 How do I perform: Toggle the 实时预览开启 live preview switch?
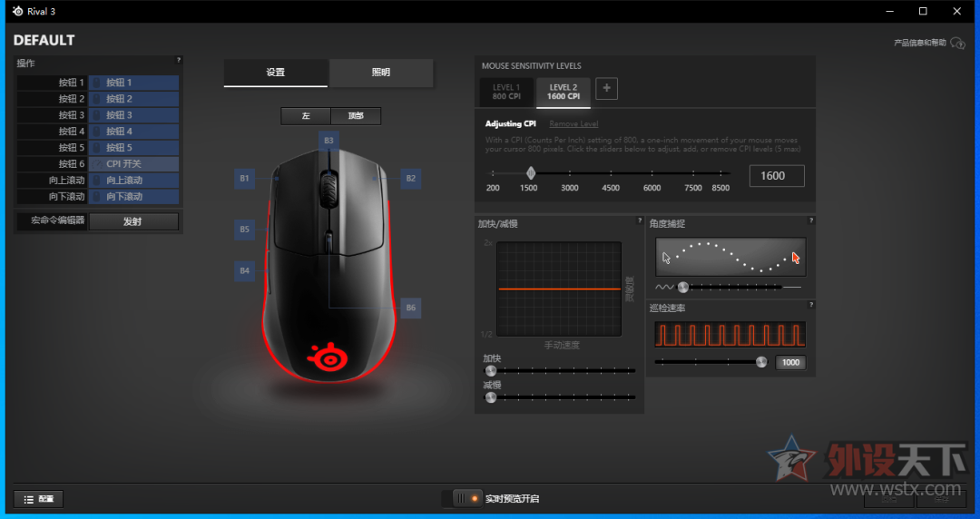pyautogui.click(x=467, y=498)
